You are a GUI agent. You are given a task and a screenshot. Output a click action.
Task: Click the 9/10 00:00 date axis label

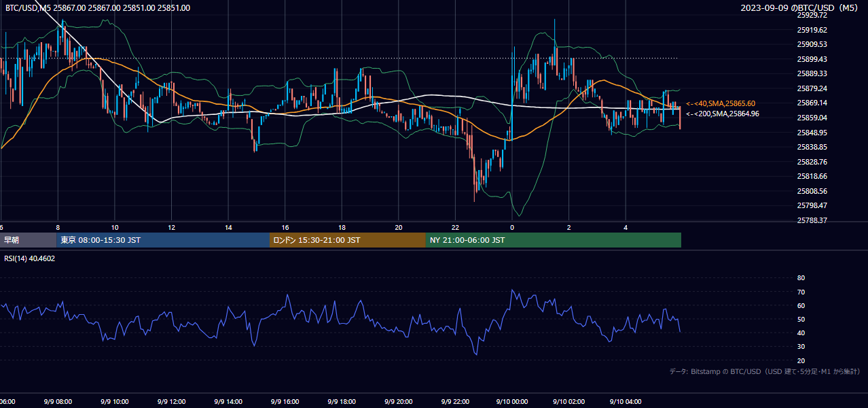coord(512,402)
